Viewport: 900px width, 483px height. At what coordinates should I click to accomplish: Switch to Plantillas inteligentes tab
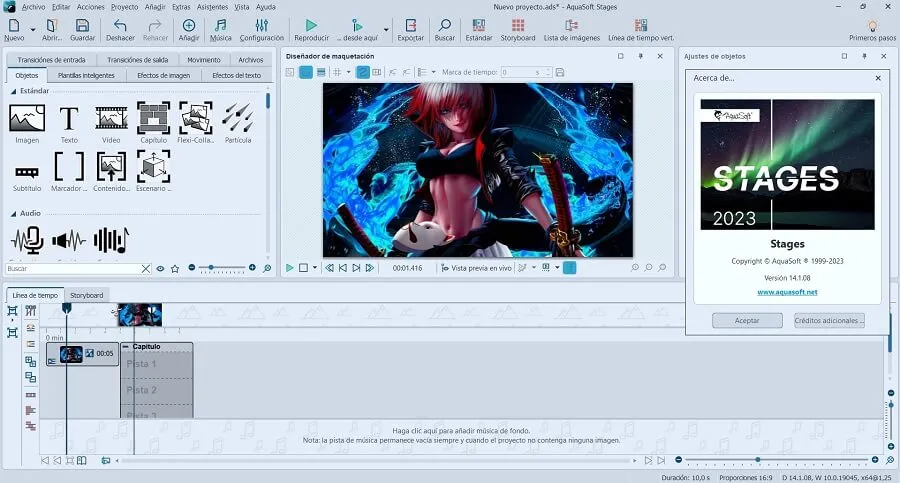(x=86, y=75)
